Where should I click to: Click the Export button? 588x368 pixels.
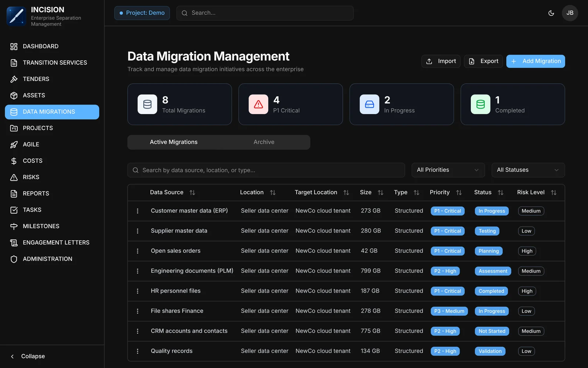(x=483, y=61)
